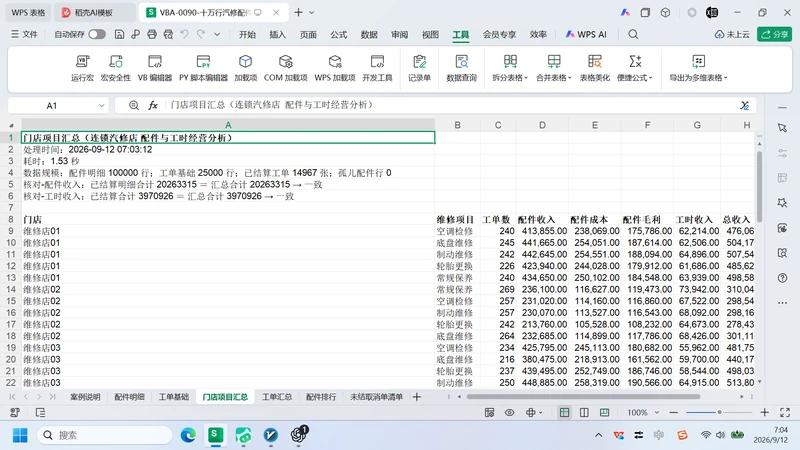800x450 pixels.
Task: Open COM Add-ins (COM 加载项)
Action: pos(285,68)
